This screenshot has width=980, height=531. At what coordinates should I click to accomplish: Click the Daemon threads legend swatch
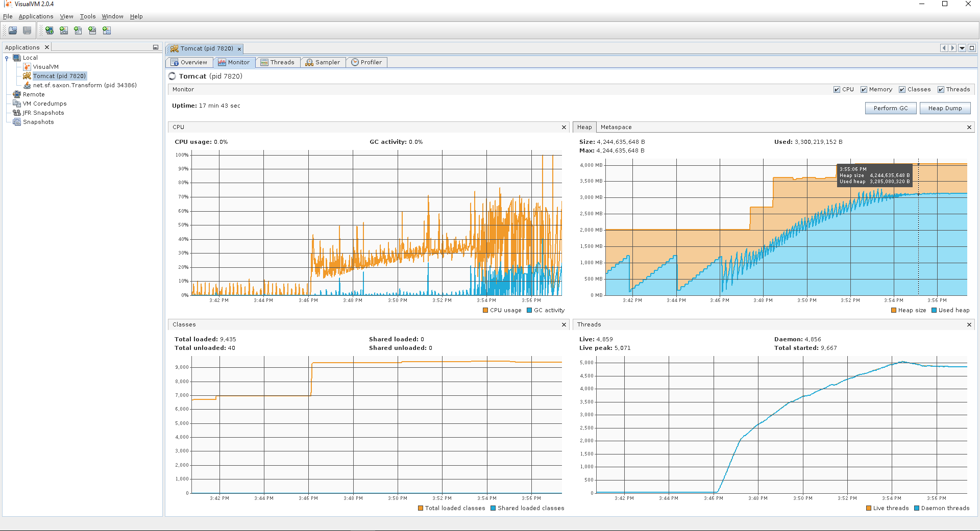pyautogui.click(x=917, y=508)
